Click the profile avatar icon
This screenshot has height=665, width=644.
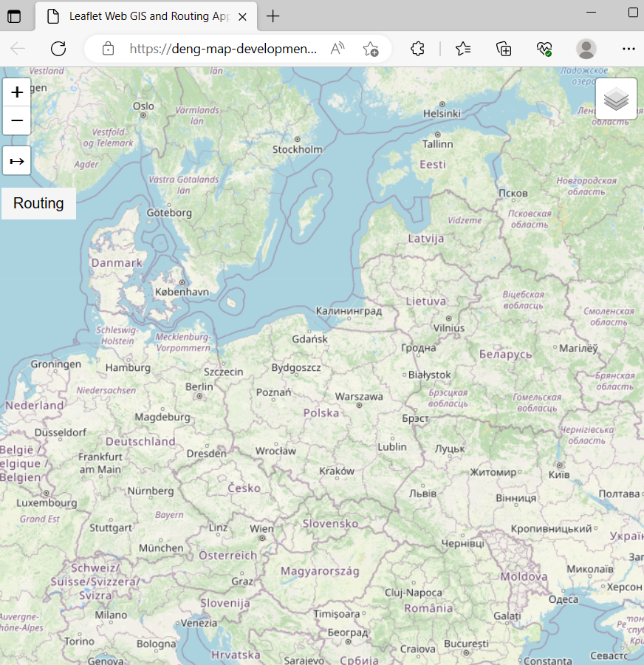click(x=586, y=49)
